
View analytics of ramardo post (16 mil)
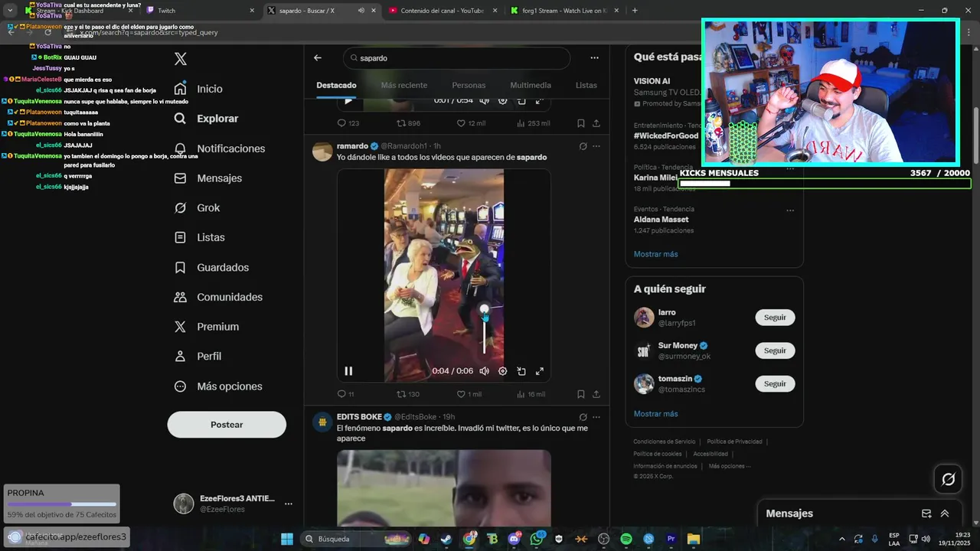[x=531, y=394]
